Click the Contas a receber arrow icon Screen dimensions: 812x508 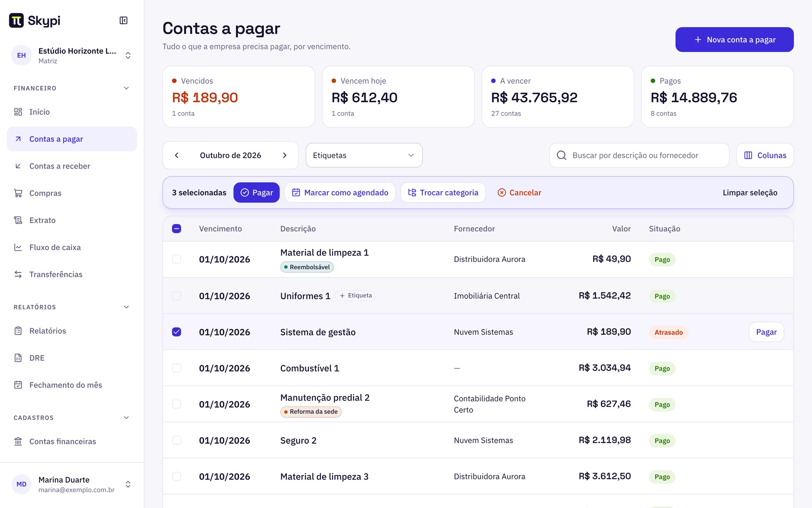[18, 166]
